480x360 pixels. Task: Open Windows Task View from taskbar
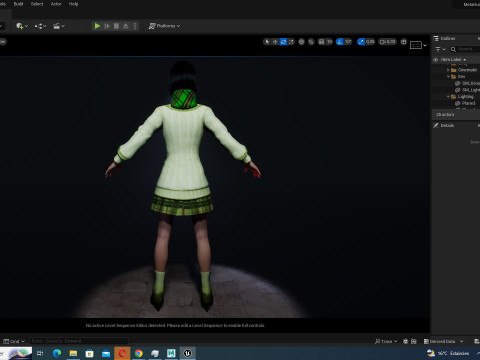click(40, 353)
